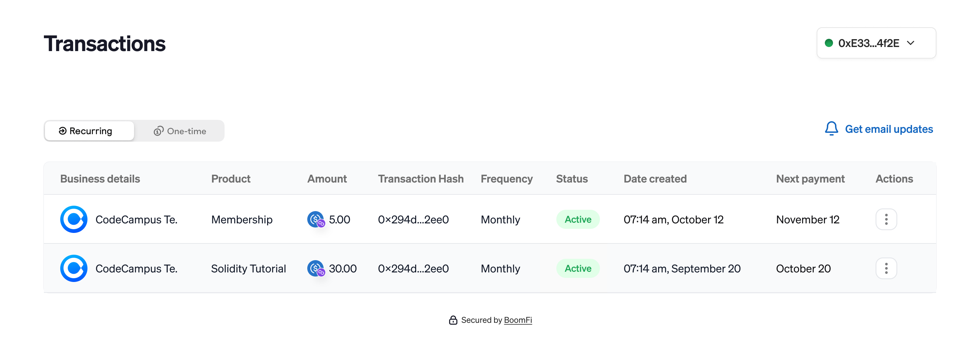The height and width of the screenshot is (363, 980).
Task: Switch to the One-time tab
Action: (180, 131)
